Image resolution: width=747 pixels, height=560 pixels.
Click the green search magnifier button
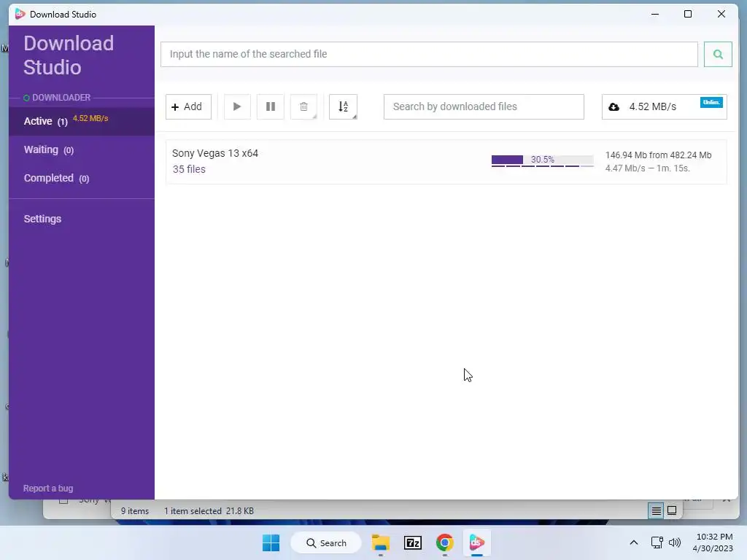pyautogui.click(x=718, y=54)
